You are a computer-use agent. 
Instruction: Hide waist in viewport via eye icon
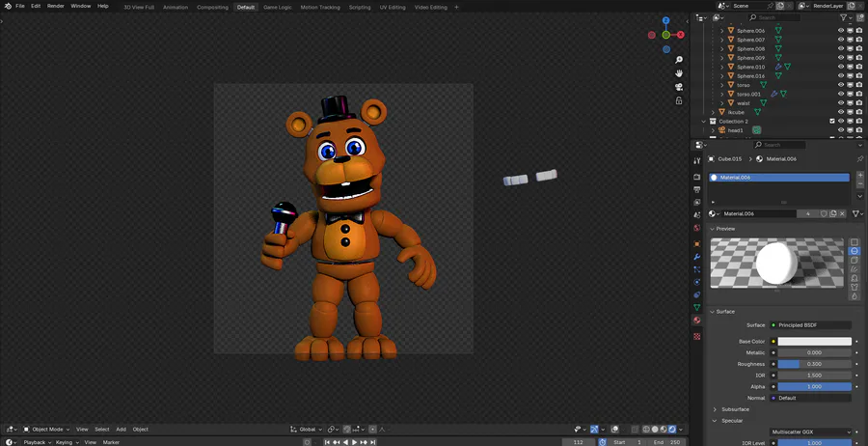pyautogui.click(x=841, y=103)
